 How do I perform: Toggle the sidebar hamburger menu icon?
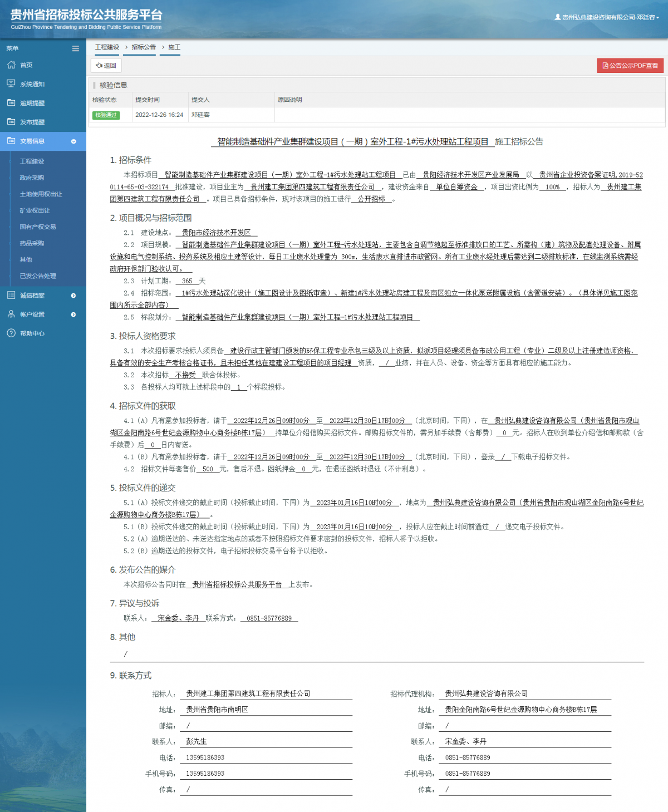click(75, 48)
